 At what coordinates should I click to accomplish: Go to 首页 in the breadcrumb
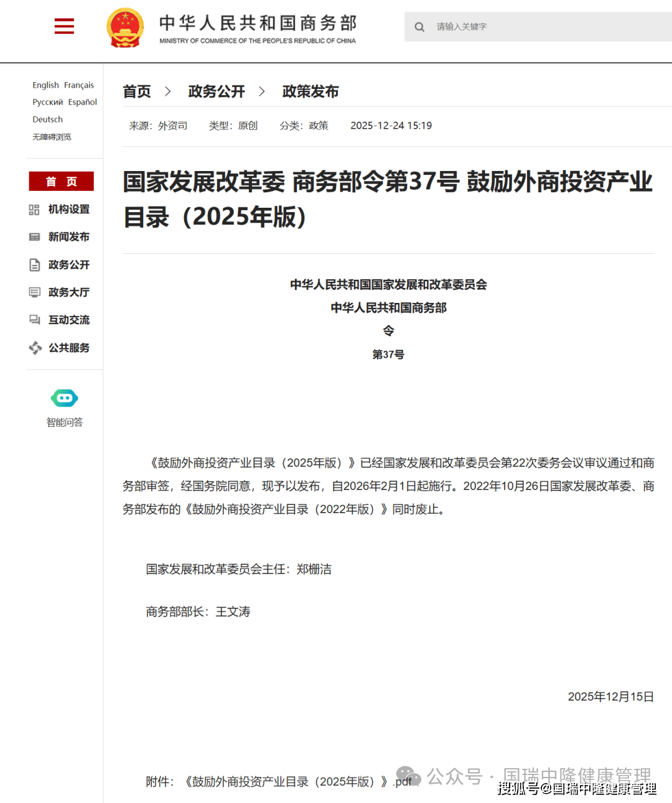[x=137, y=91]
